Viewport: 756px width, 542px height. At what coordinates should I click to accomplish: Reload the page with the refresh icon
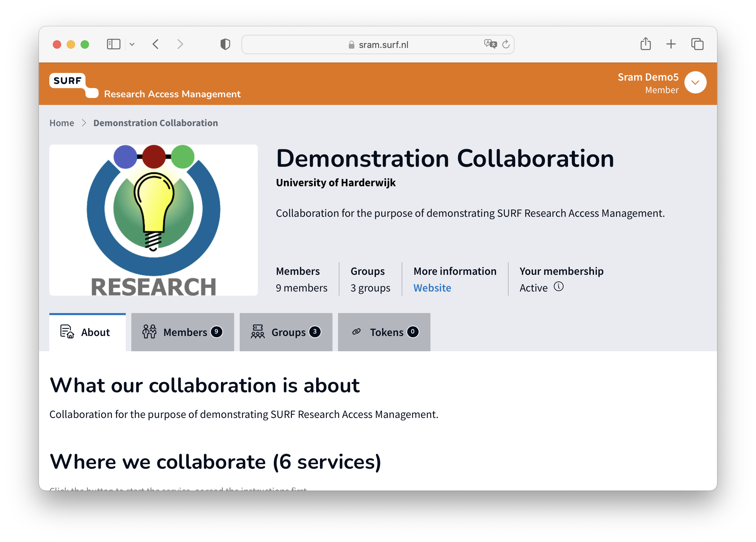pos(506,44)
